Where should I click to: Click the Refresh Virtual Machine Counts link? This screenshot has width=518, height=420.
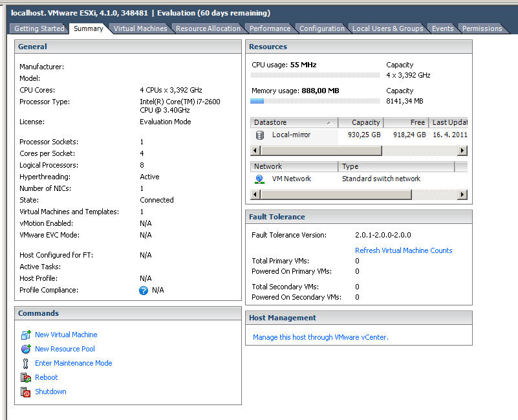[404, 250]
